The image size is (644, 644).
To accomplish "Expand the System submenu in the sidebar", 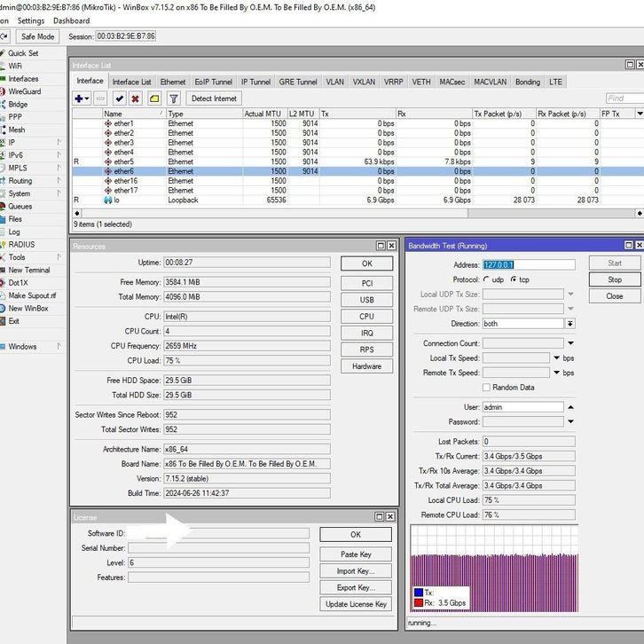I will pyautogui.click(x=59, y=193).
